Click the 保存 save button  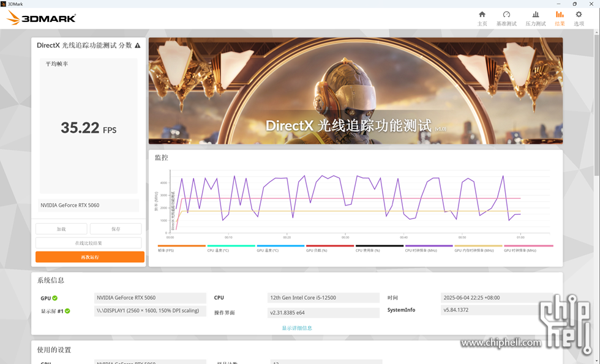point(116,229)
